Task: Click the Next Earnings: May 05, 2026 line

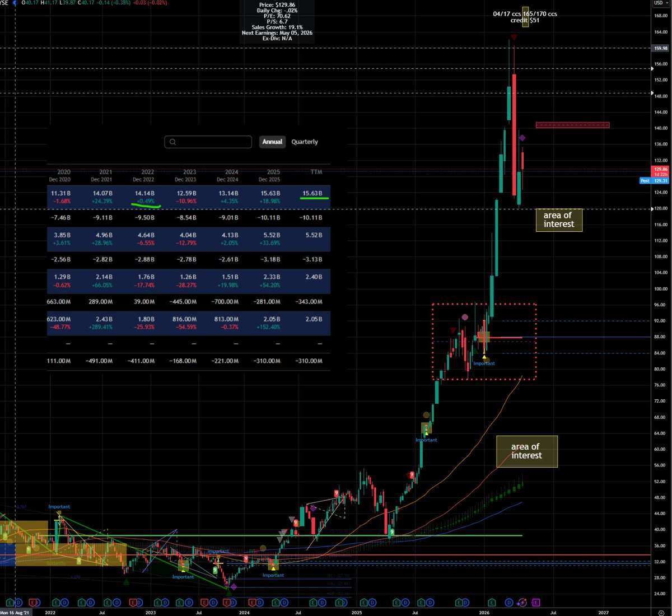Action: coord(277,33)
